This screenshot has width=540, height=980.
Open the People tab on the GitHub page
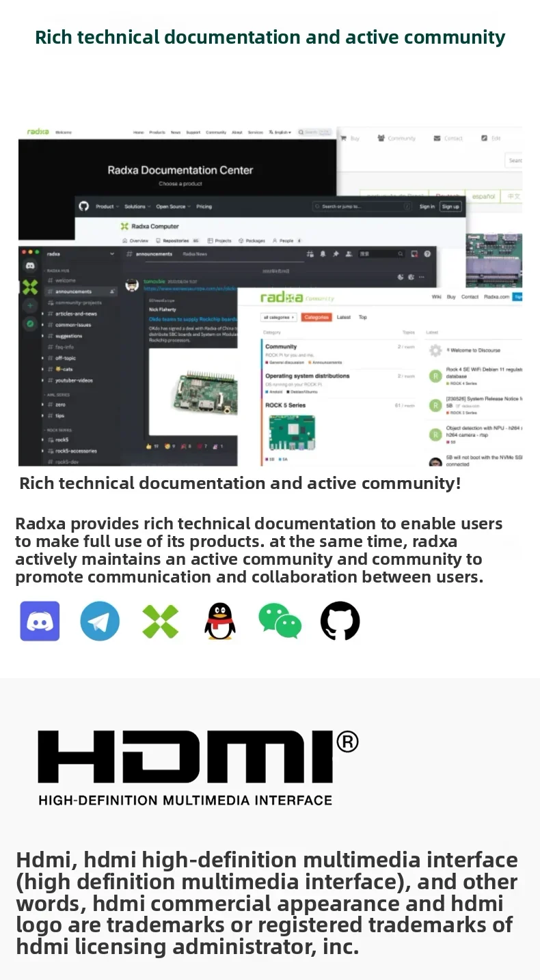[x=286, y=241]
